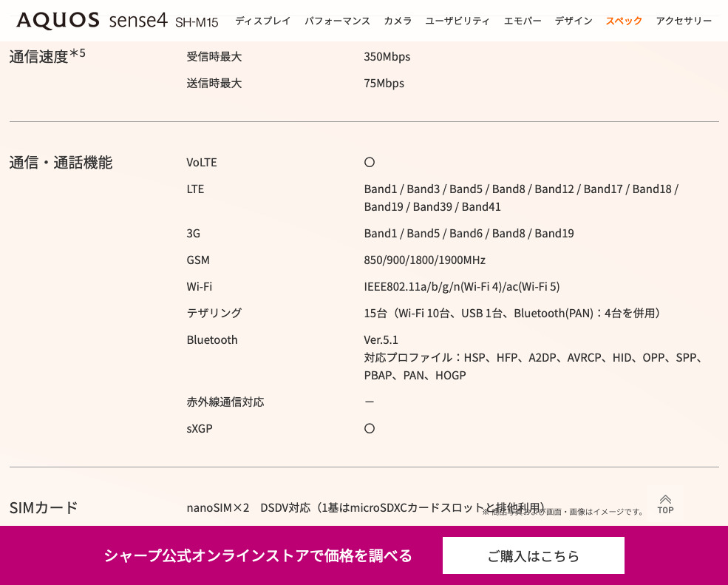Image resolution: width=728 pixels, height=585 pixels.
Task: Select the LTE bands list starting Band1 / Band3
Action: (521, 198)
